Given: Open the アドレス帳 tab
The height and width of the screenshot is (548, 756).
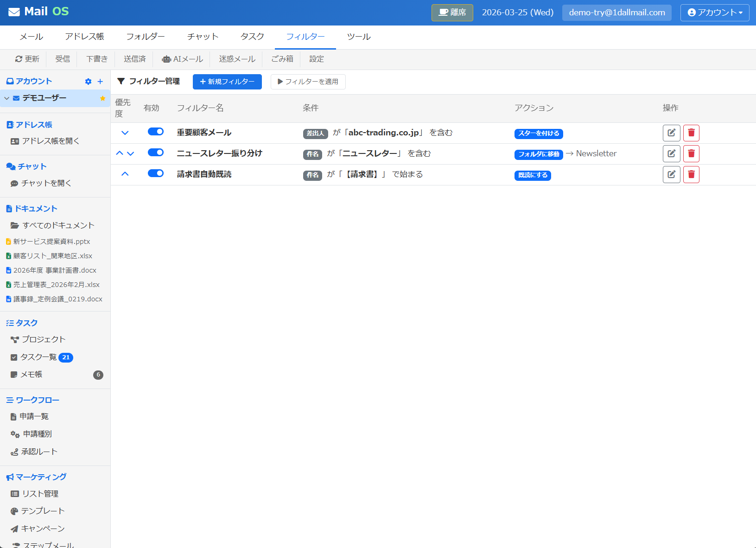Looking at the screenshot, I should tap(84, 37).
